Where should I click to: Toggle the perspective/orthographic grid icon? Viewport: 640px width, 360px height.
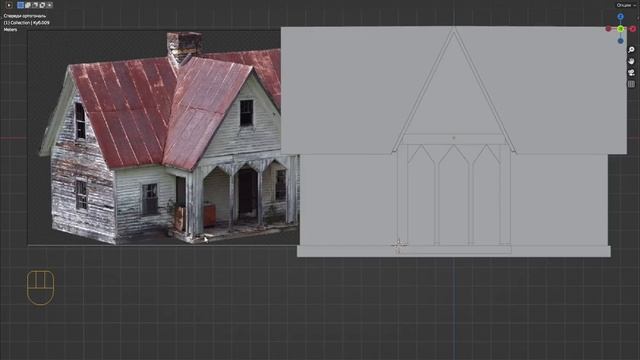click(x=631, y=84)
